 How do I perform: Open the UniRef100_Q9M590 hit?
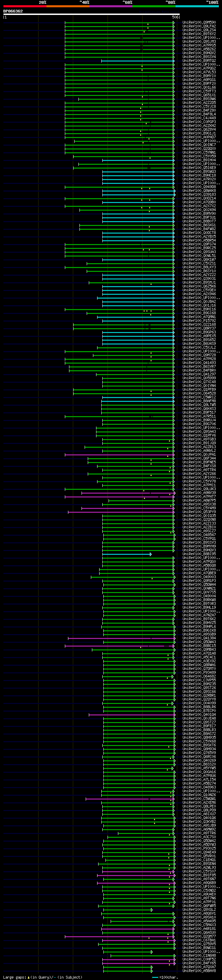tap(199, 23)
